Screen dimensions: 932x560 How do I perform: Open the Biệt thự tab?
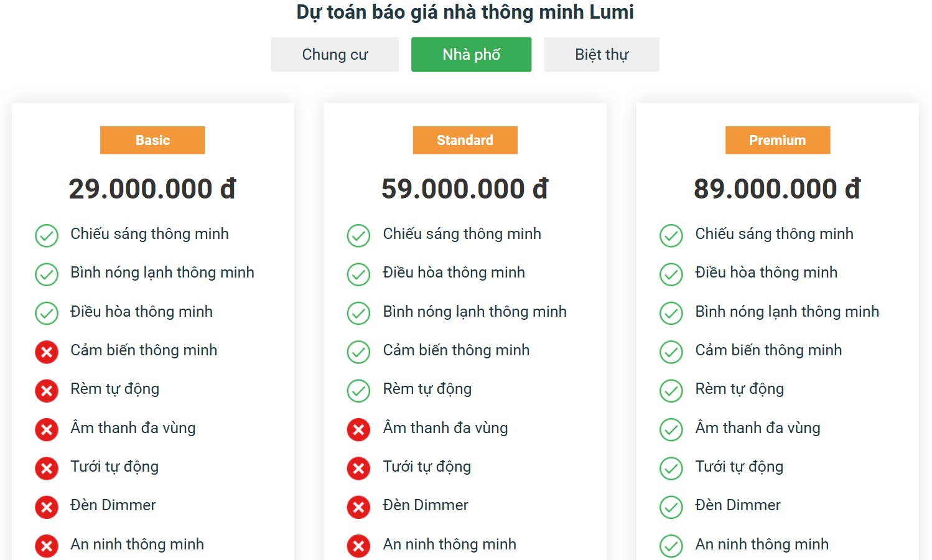pyautogui.click(x=601, y=55)
